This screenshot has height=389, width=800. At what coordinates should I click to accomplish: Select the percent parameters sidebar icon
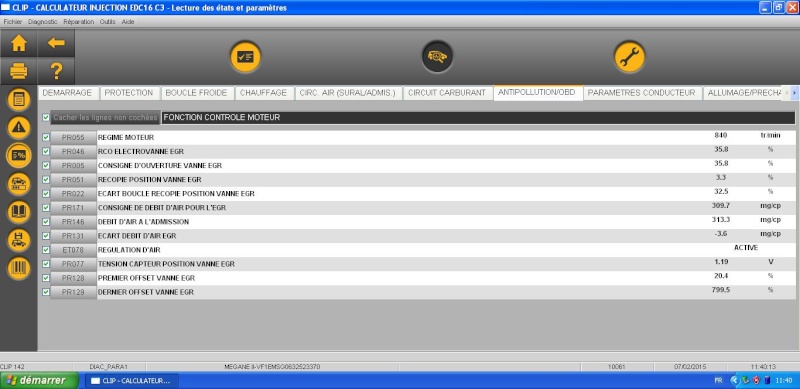click(x=19, y=156)
